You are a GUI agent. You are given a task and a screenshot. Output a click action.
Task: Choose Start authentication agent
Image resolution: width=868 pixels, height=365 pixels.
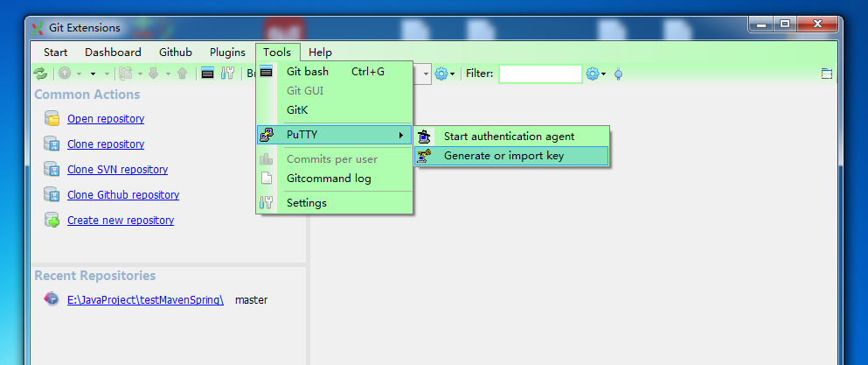511,137
